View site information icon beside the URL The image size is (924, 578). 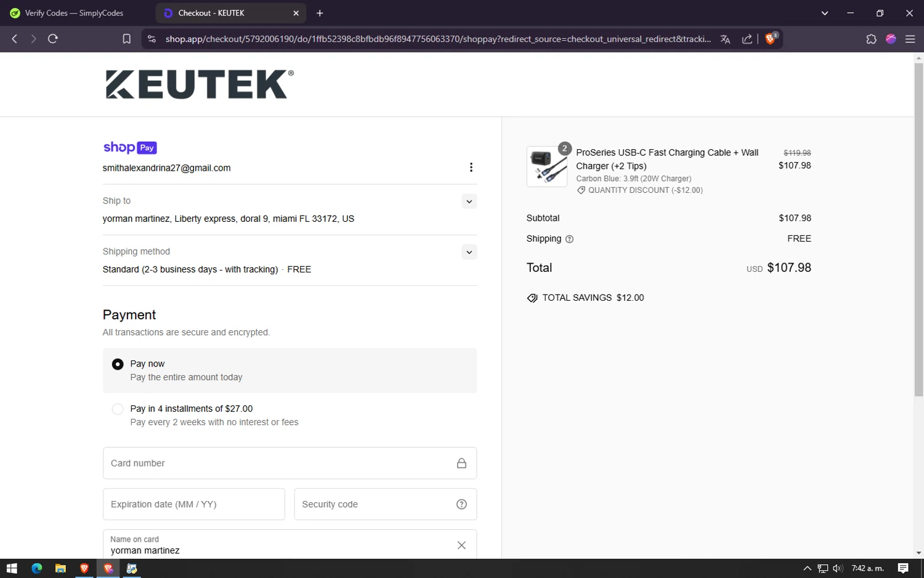tap(151, 39)
